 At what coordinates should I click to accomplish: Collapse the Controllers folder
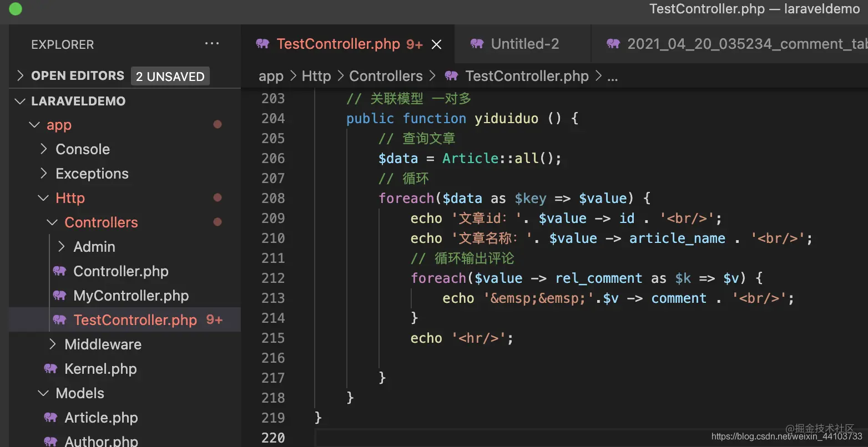52,222
